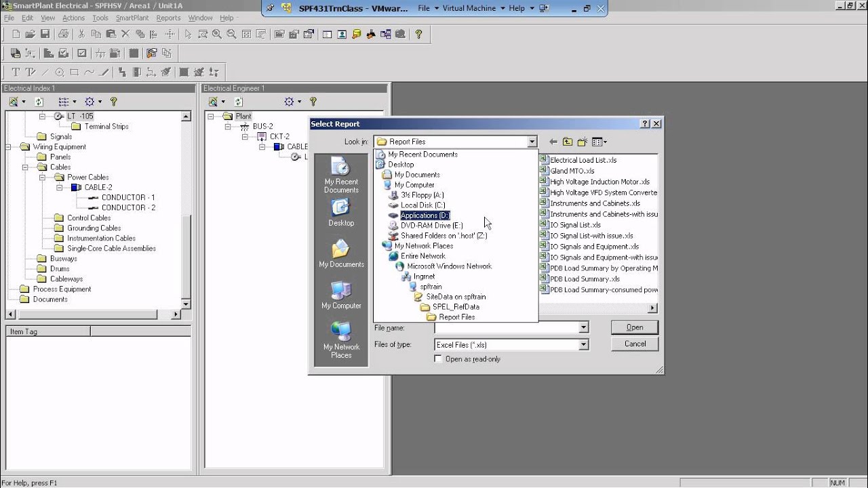Select Gland MTO.xls file
The width and height of the screenshot is (868, 488).
[572, 171]
